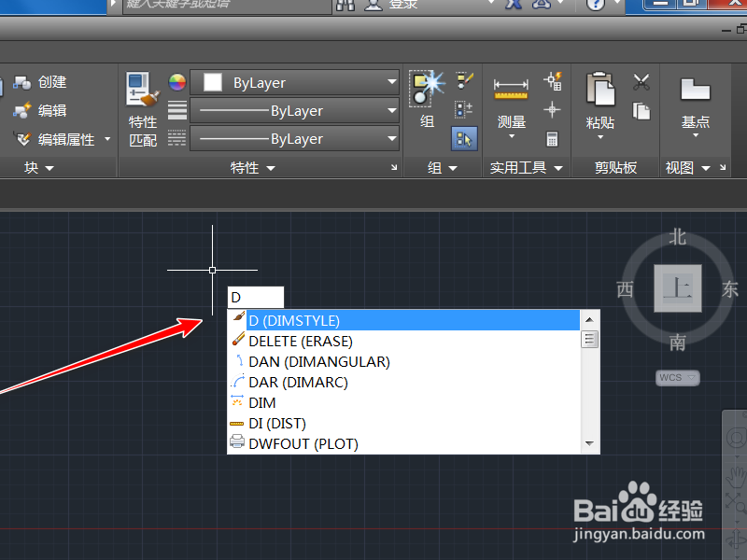The width and height of the screenshot is (747, 560).
Task: Click the Copy Clip icon
Action: click(x=641, y=111)
